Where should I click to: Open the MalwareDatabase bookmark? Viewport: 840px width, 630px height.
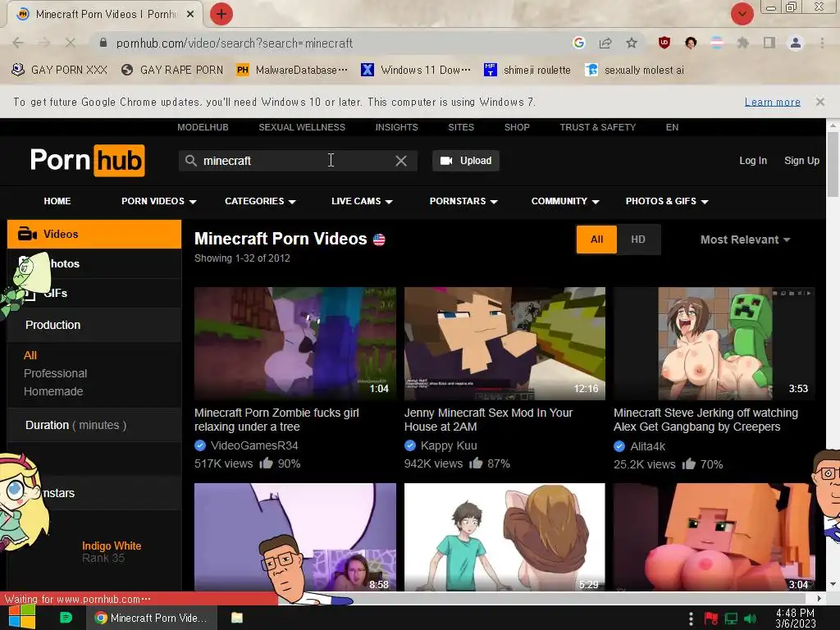293,70
